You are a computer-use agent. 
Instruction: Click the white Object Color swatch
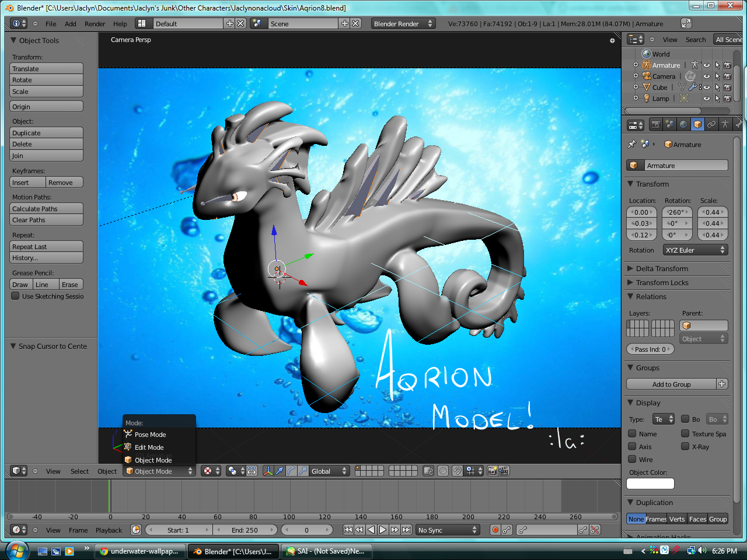(x=650, y=484)
